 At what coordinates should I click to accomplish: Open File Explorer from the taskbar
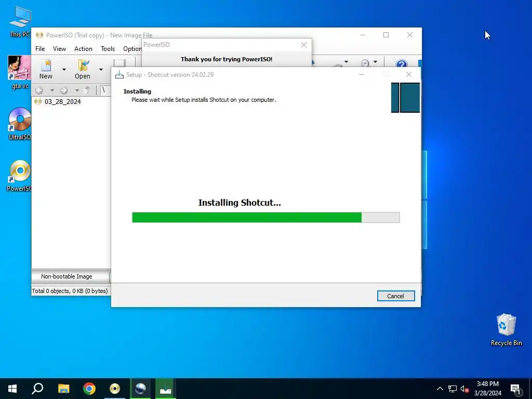(x=63, y=389)
